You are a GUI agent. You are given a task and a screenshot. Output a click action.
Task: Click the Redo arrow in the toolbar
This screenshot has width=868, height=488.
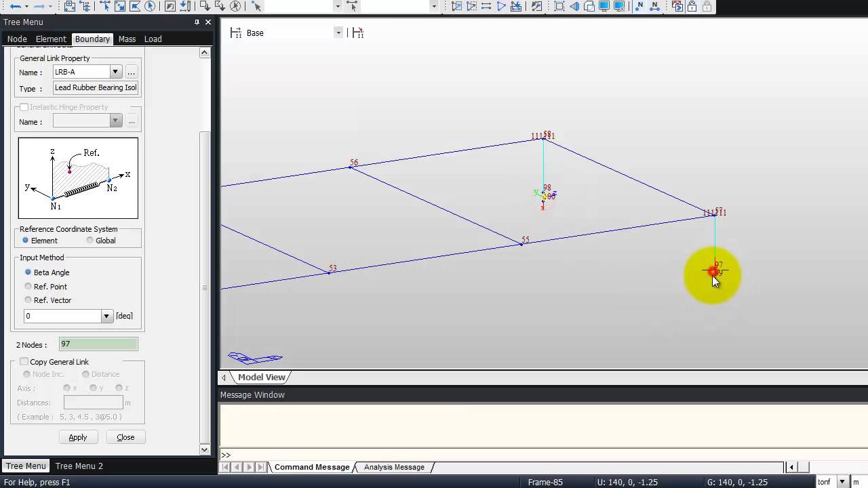tap(39, 6)
